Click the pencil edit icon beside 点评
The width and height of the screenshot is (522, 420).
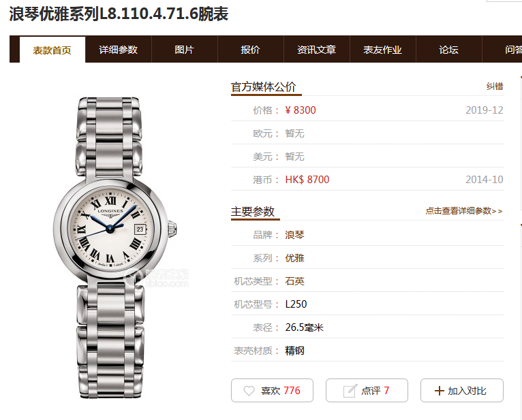350,391
